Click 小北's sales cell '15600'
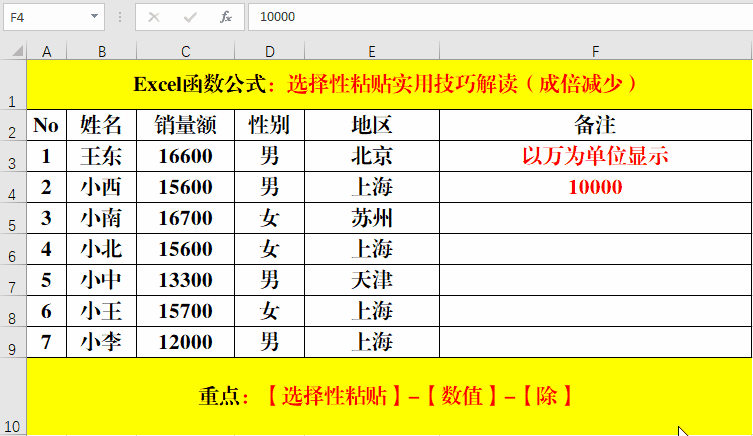This screenshot has width=753, height=436. [x=185, y=249]
